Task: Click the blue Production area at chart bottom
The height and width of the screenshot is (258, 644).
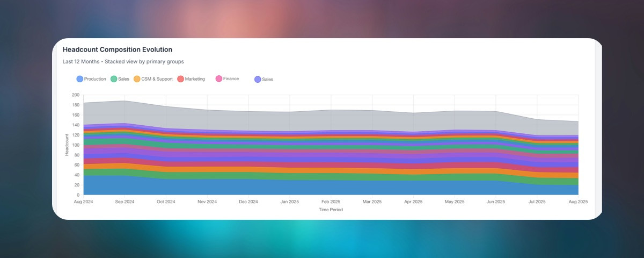Action: (x=331, y=188)
